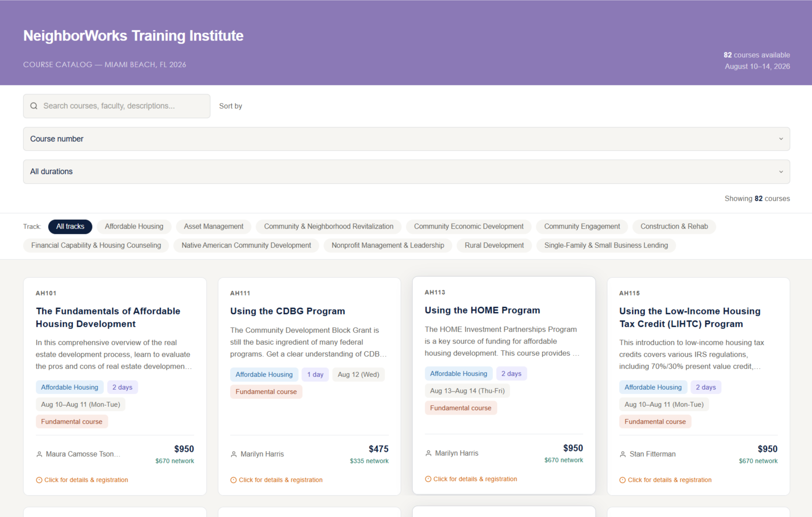The height and width of the screenshot is (517, 812).
Task: Click the AH111 course number
Action: [x=240, y=293]
